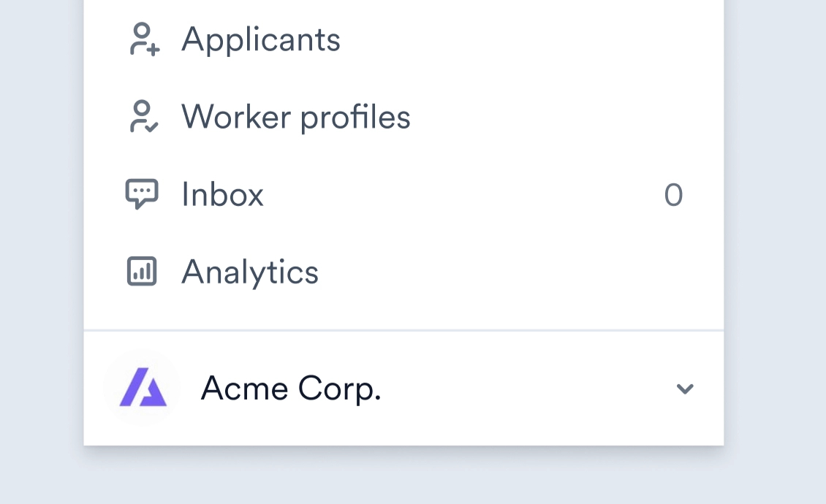Click the Applicants person-plus icon

point(143,39)
